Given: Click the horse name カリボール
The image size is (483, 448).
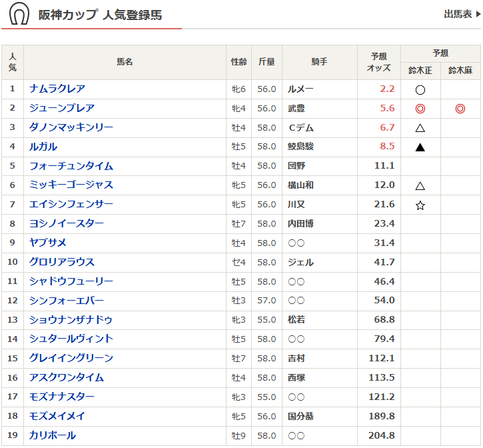Looking at the screenshot, I should pyautogui.click(x=53, y=435).
